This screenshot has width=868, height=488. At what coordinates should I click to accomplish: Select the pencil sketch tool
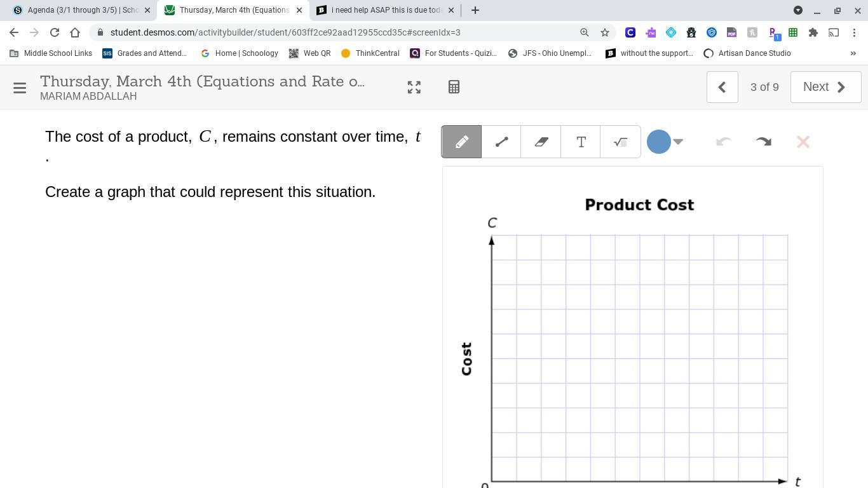point(461,142)
